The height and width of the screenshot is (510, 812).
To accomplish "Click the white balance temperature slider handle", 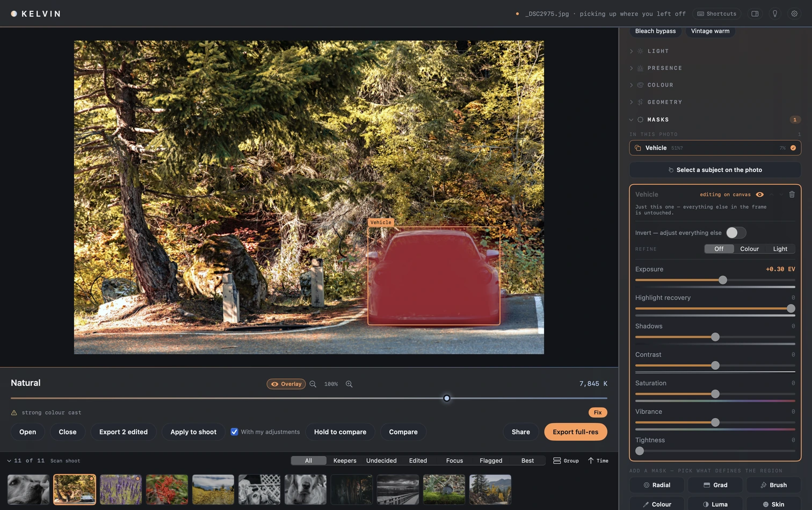I will point(446,398).
